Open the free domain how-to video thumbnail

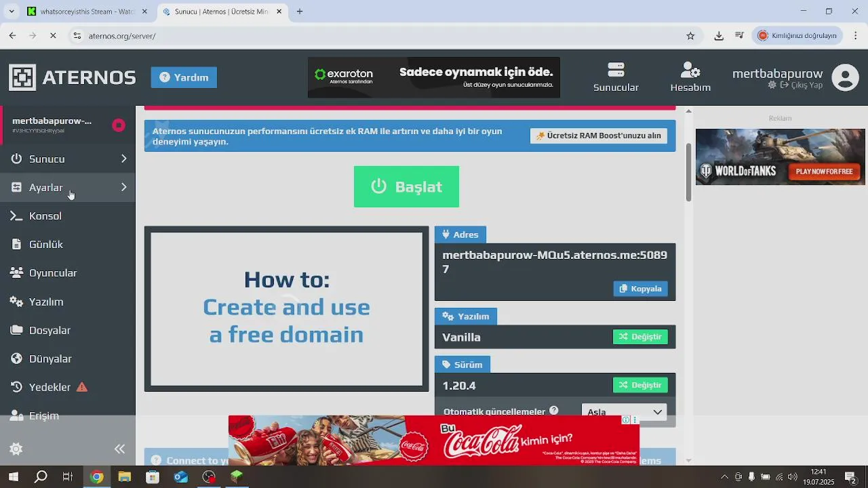(286, 309)
